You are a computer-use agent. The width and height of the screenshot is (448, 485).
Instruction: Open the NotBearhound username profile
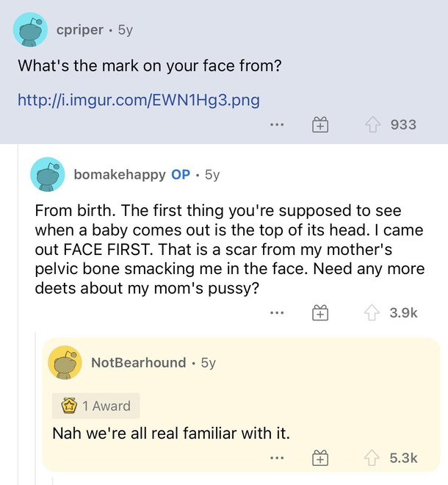click(x=139, y=362)
